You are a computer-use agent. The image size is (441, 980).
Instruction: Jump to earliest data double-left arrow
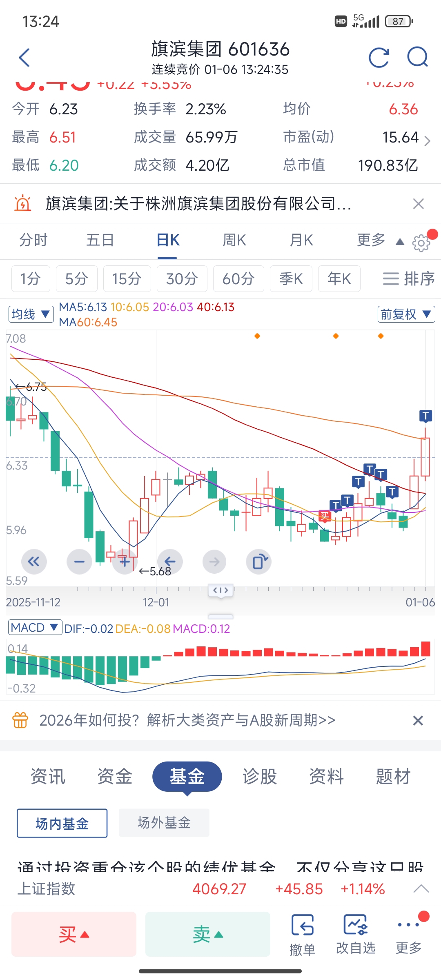(x=34, y=562)
